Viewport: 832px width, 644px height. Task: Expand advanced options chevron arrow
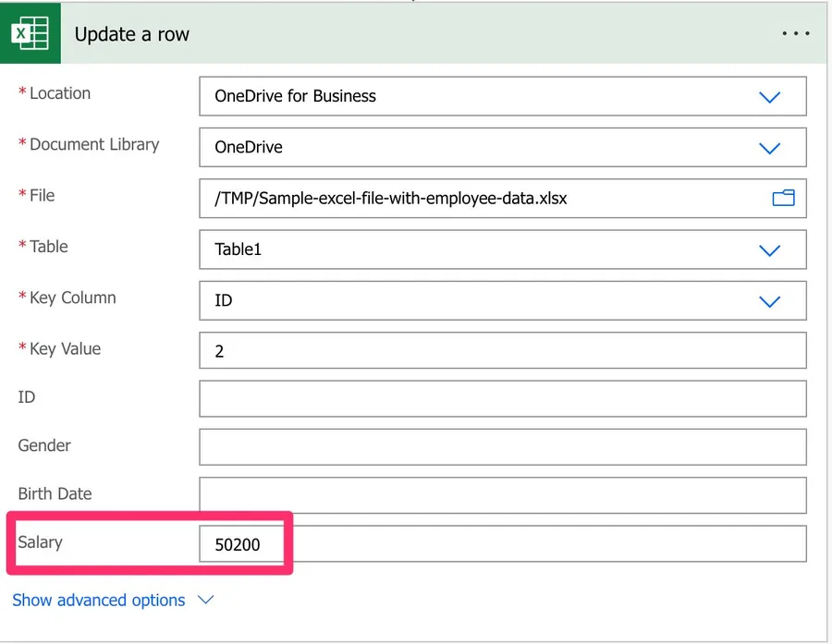(206, 601)
